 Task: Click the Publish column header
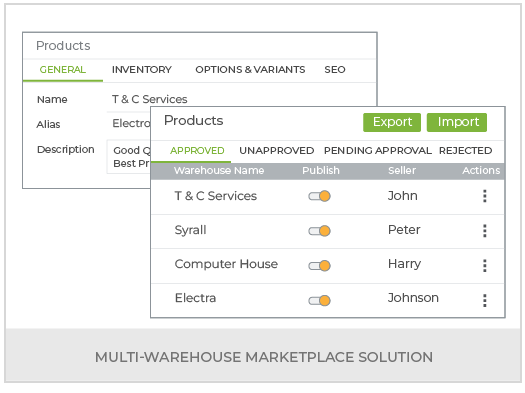coord(321,171)
